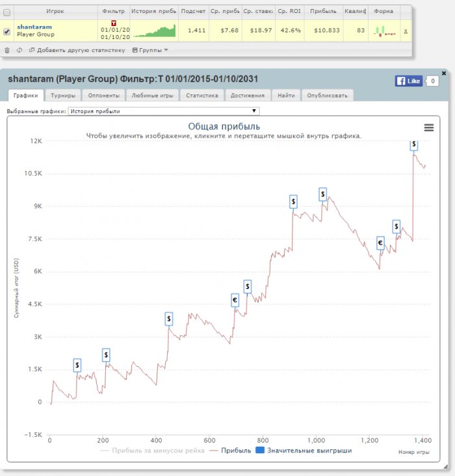Toggle the Прибыль за минусом рейка legend series
Image resolution: width=455 pixels, height=476 pixels.
(152, 451)
